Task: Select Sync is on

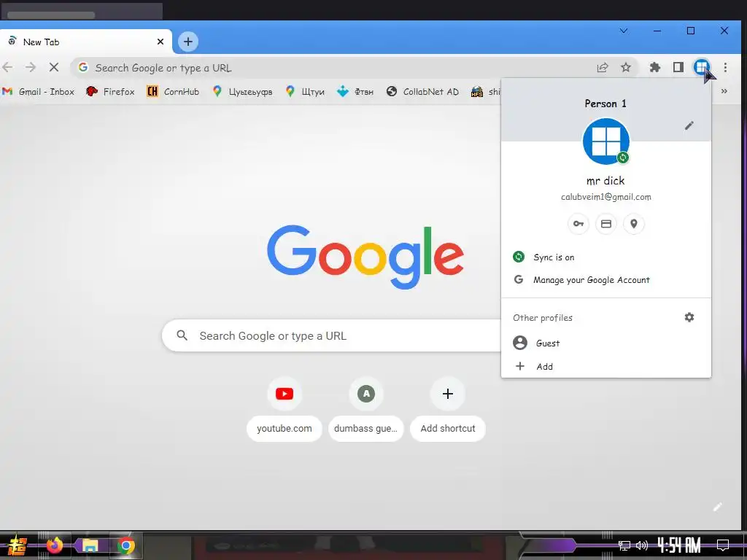Action: [x=606, y=257]
